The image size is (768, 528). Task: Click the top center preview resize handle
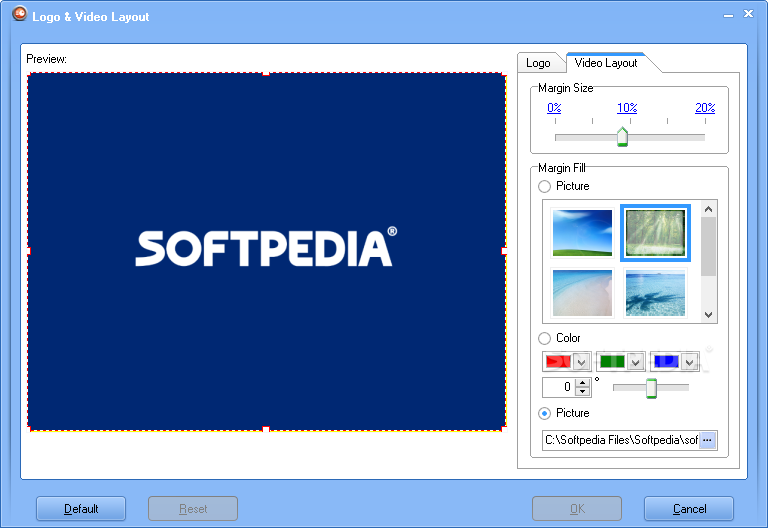pyautogui.click(x=266, y=73)
